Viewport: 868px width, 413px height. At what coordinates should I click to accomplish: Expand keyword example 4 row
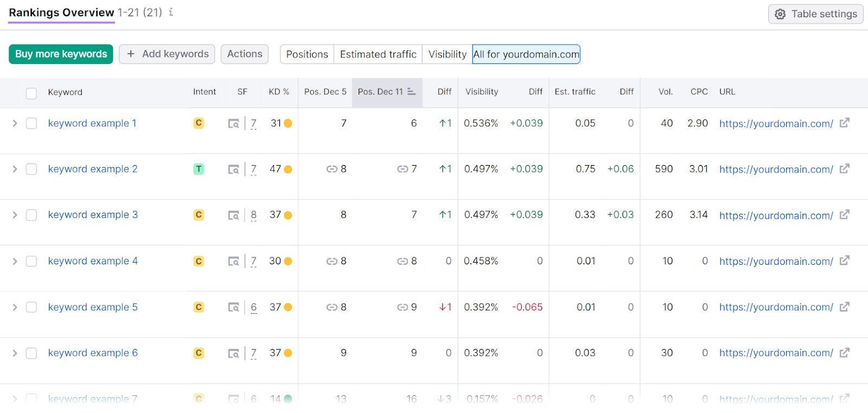click(15, 262)
